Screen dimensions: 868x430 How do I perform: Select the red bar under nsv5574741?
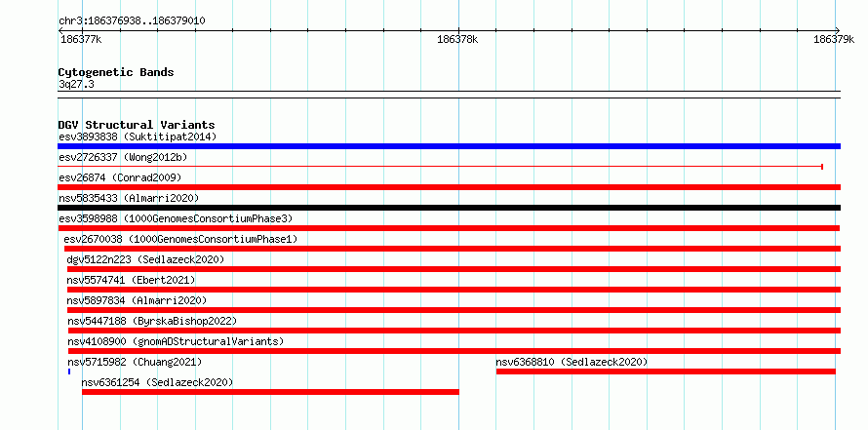[454, 290]
